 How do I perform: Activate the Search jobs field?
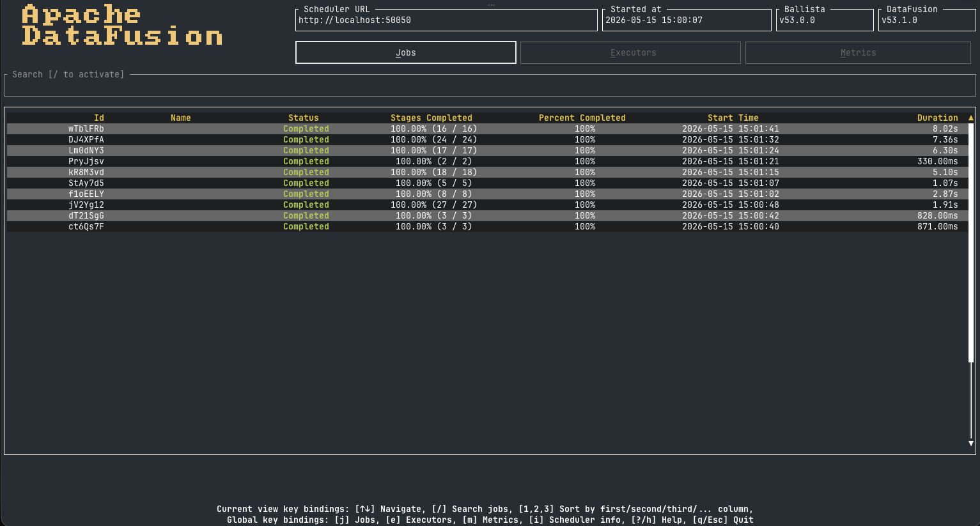coord(490,85)
